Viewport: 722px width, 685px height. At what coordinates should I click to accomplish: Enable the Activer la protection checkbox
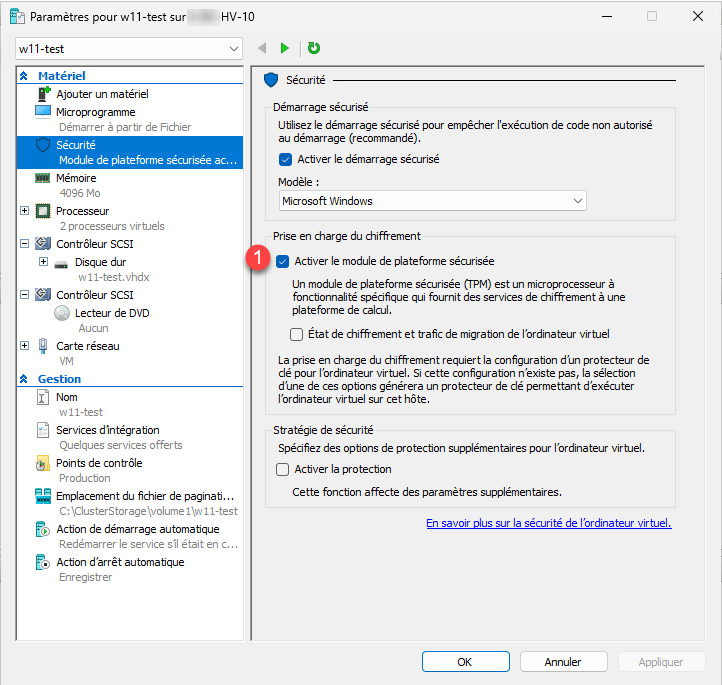[283, 469]
